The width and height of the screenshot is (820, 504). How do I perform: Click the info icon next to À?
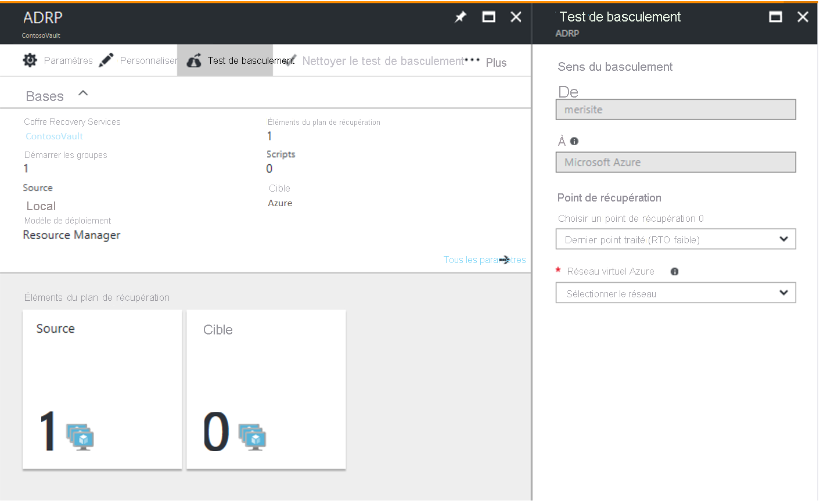coord(574,141)
